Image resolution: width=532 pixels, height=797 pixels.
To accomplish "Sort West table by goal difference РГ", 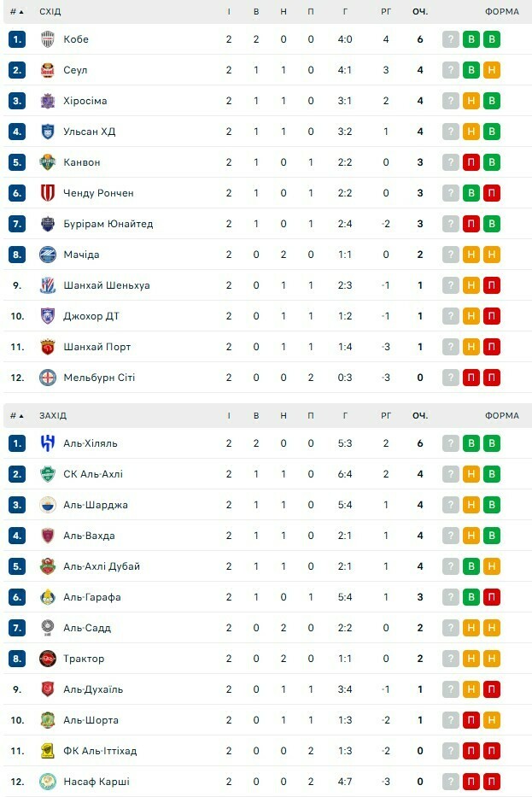I will [386, 416].
